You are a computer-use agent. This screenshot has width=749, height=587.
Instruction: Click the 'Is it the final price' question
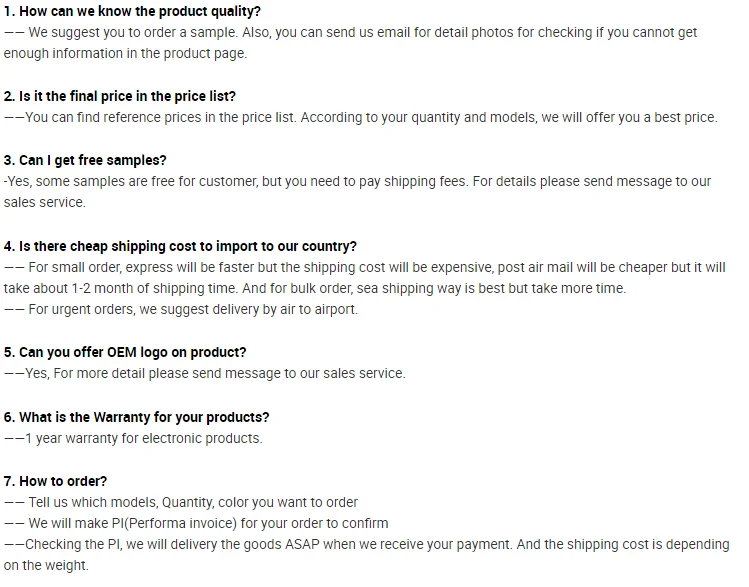[120, 96]
